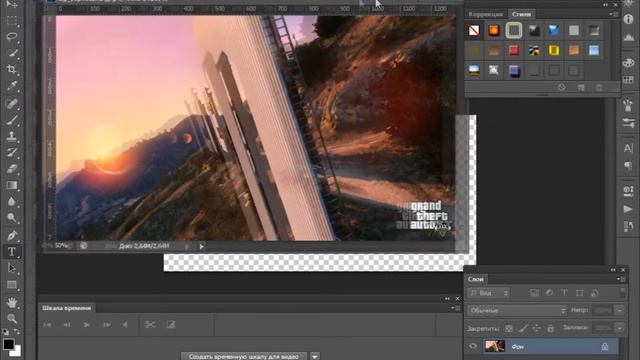The image size is (640, 360).
Task: Open the blend mode dropdown Обычные
Action: coord(518,311)
